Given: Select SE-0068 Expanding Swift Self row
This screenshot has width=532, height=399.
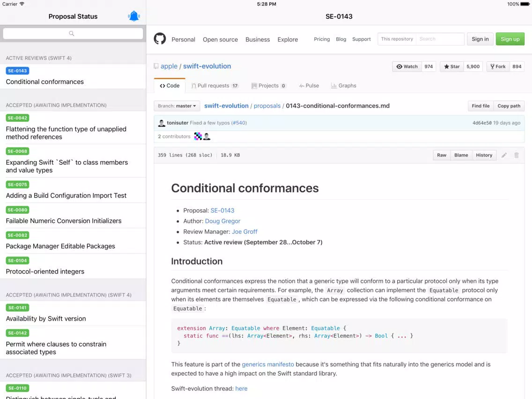Looking at the screenshot, I should [x=73, y=161].
